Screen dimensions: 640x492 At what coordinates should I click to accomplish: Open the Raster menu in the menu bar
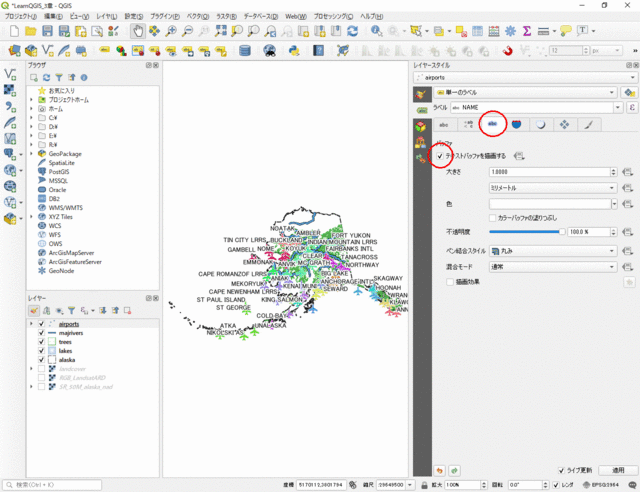pos(227,16)
